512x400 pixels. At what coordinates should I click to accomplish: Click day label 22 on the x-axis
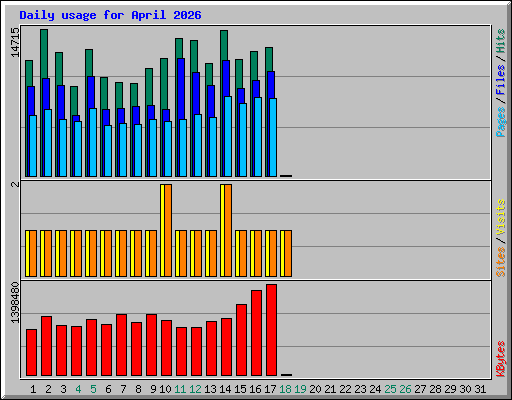point(345,389)
